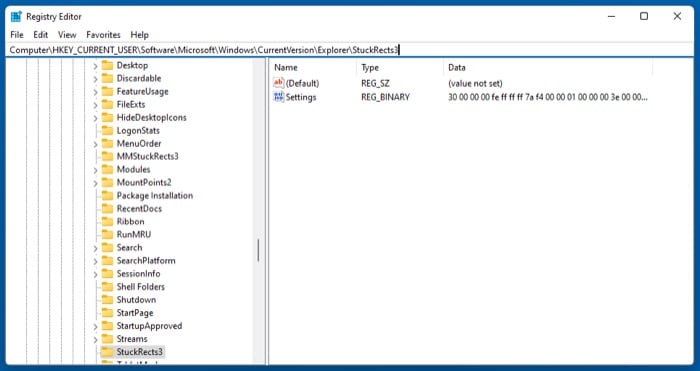The height and width of the screenshot is (371, 700).
Task: Click the FeatureUsage folder icon
Action: point(107,92)
